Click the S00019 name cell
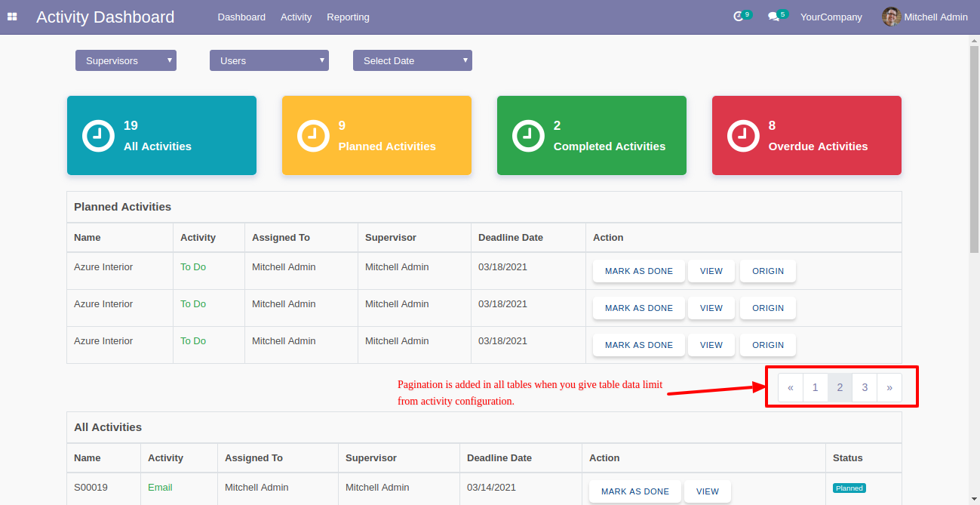 [x=91, y=488]
